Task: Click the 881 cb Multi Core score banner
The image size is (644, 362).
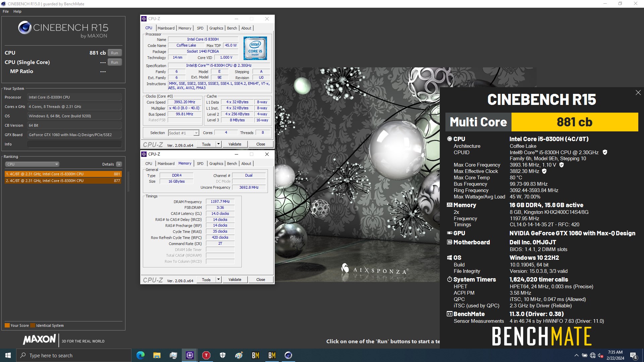Action: click(575, 122)
